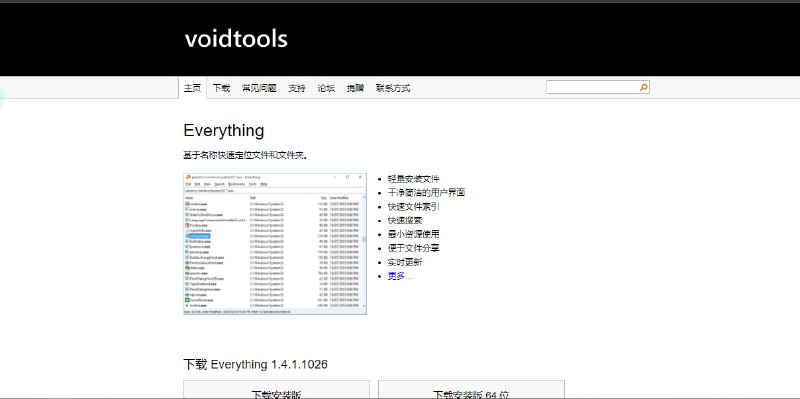Select the 联系方式 navigation item
The image size is (800, 399).
(393, 88)
